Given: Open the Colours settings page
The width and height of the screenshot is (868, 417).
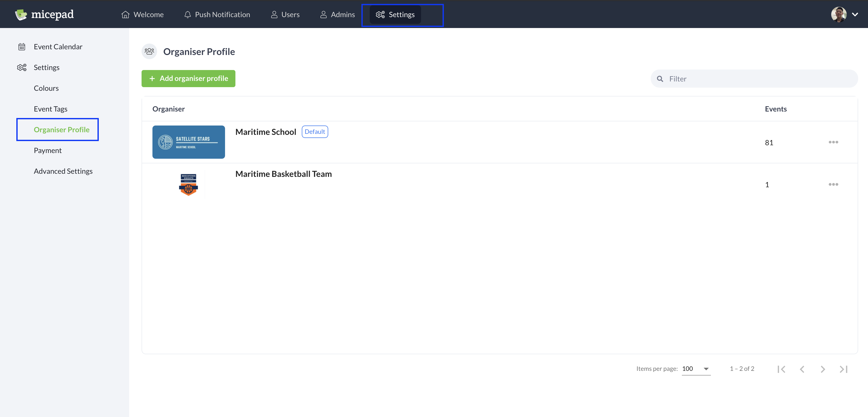Looking at the screenshot, I should (x=46, y=88).
